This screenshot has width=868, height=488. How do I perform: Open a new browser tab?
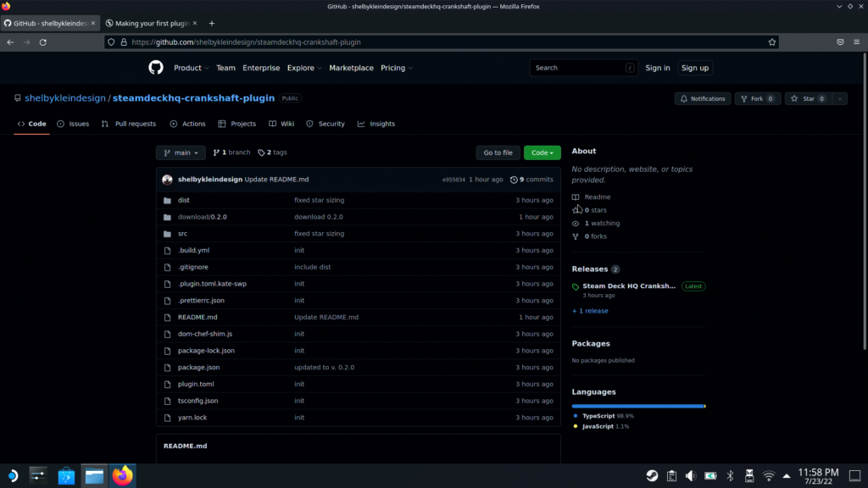pos(211,23)
